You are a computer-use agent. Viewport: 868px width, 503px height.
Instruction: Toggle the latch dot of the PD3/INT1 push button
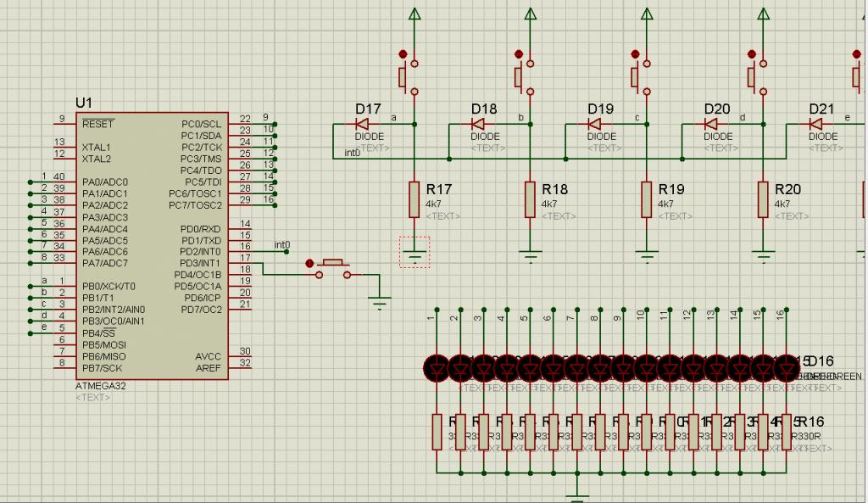pyautogui.click(x=309, y=263)
